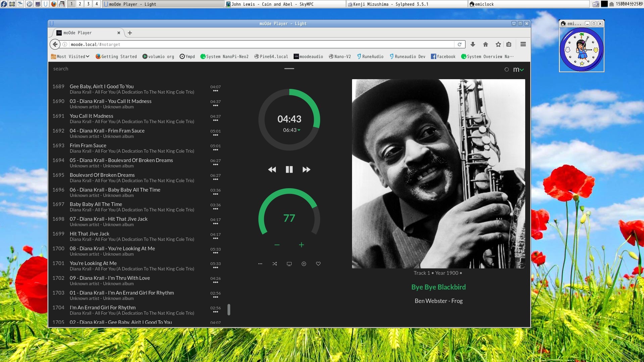Open the Firefox downloads arrow icon

[x=473, y=44]
